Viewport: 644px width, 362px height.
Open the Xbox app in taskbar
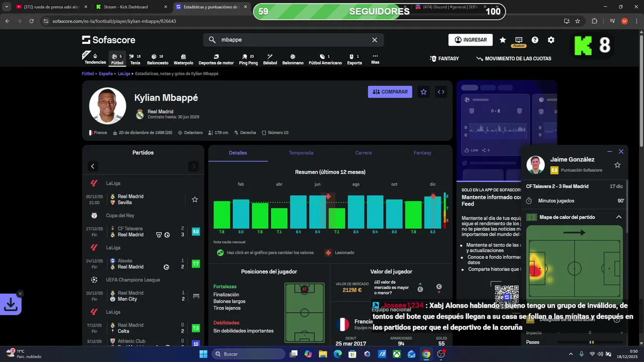397,354
